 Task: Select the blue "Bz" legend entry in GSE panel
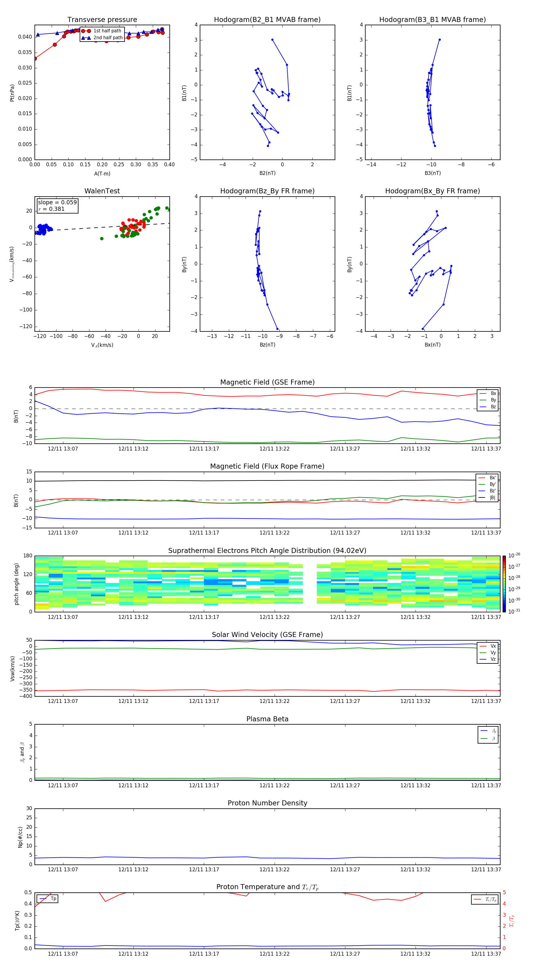(488, 407)
